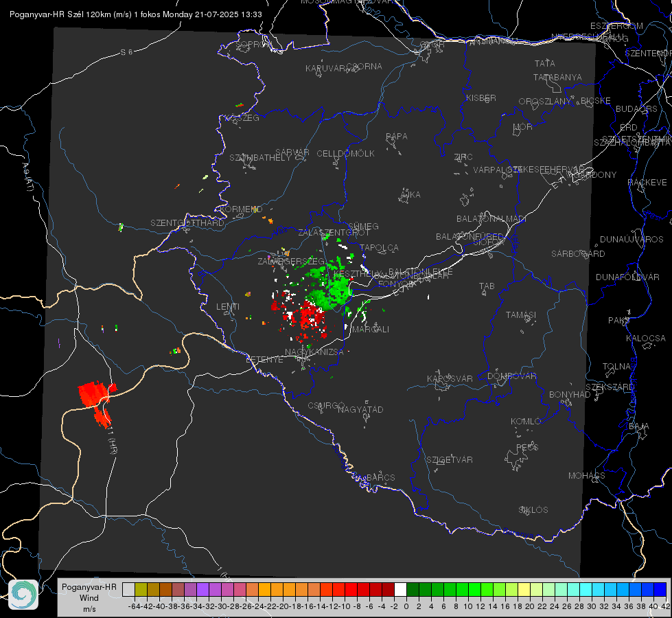Click the SZOMBATHELY label
This screenshot has height=618, width=672.
click(x=260, y=158)
